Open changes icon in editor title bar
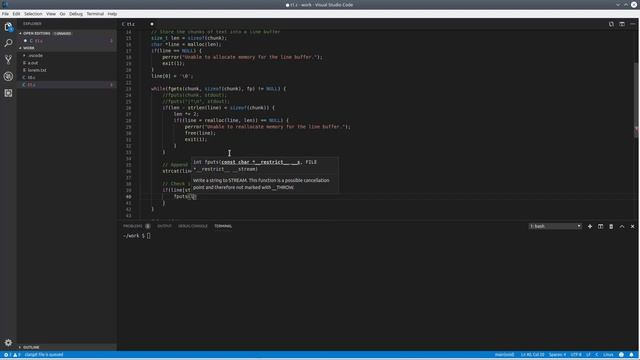Image resolution: width=640 pixels, height=360 pixels. tap(611, 24)
